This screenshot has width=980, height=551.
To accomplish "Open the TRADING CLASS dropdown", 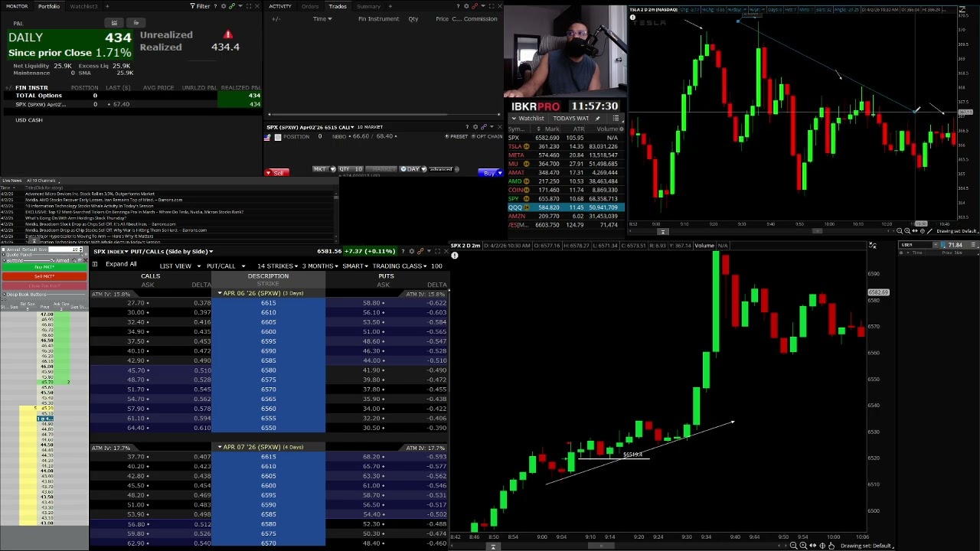I will [400, 266].
